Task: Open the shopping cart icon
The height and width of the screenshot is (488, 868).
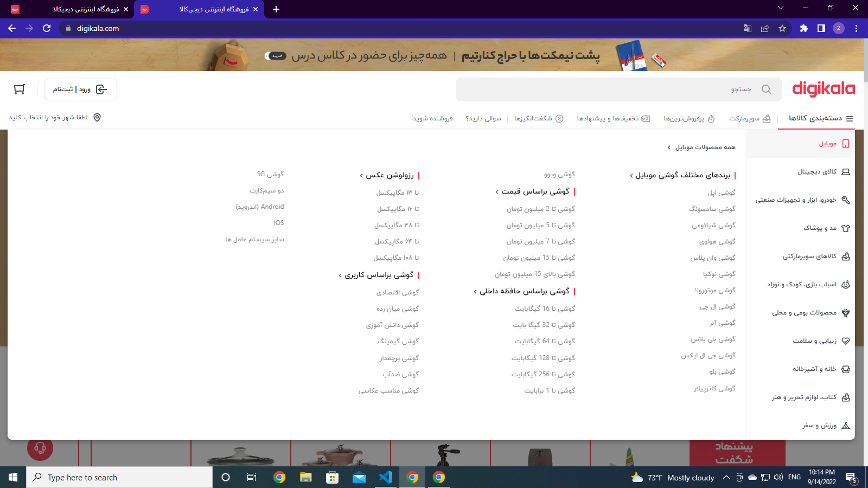Action: point(20,89)
